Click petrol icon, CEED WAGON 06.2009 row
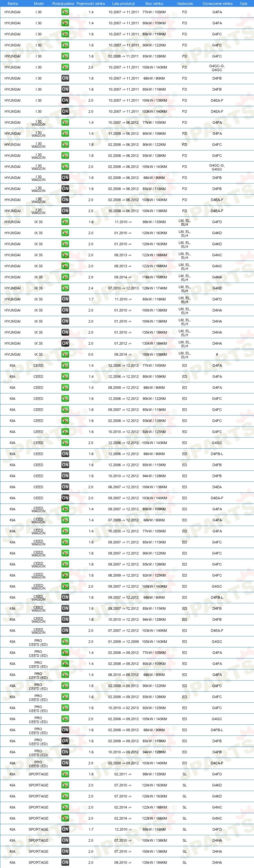This screenshot has width=254, height=868. click(65, 575)
